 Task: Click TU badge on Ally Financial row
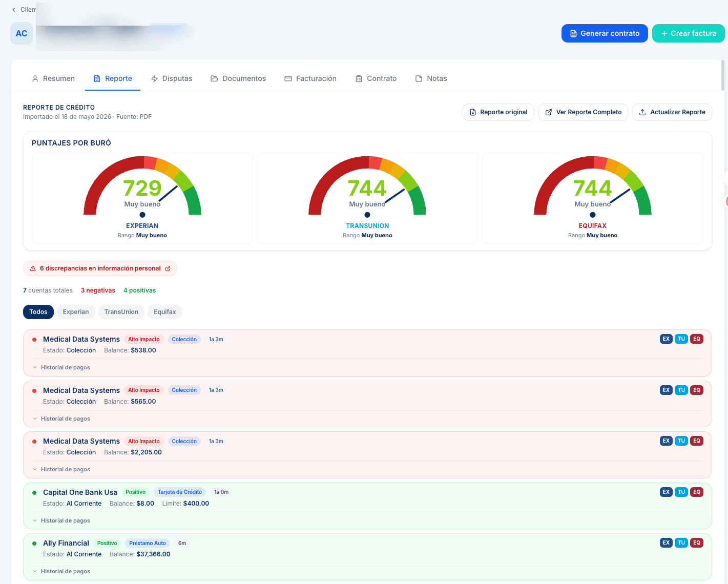681,543
